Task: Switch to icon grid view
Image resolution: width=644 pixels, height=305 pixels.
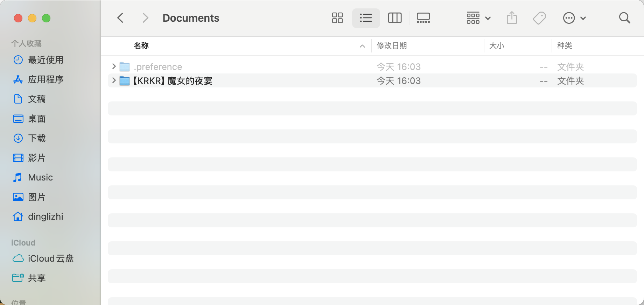Action: tap(337, 18)
